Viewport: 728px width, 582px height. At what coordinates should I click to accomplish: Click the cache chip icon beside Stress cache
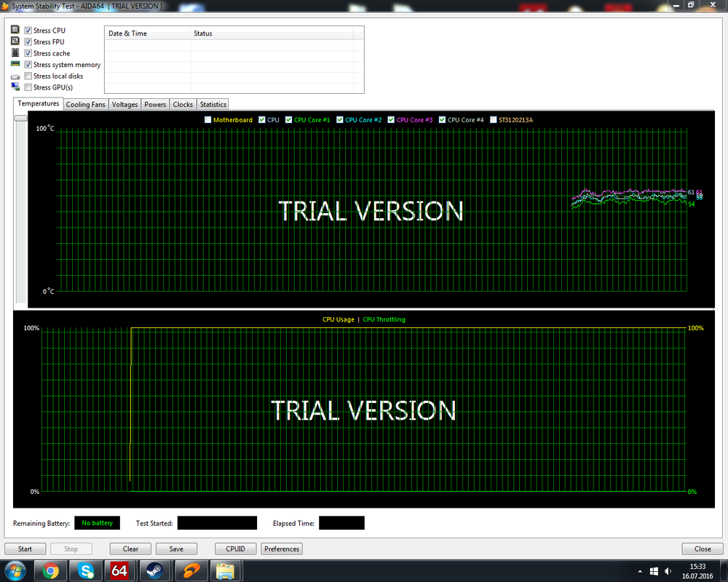(15, 52)
